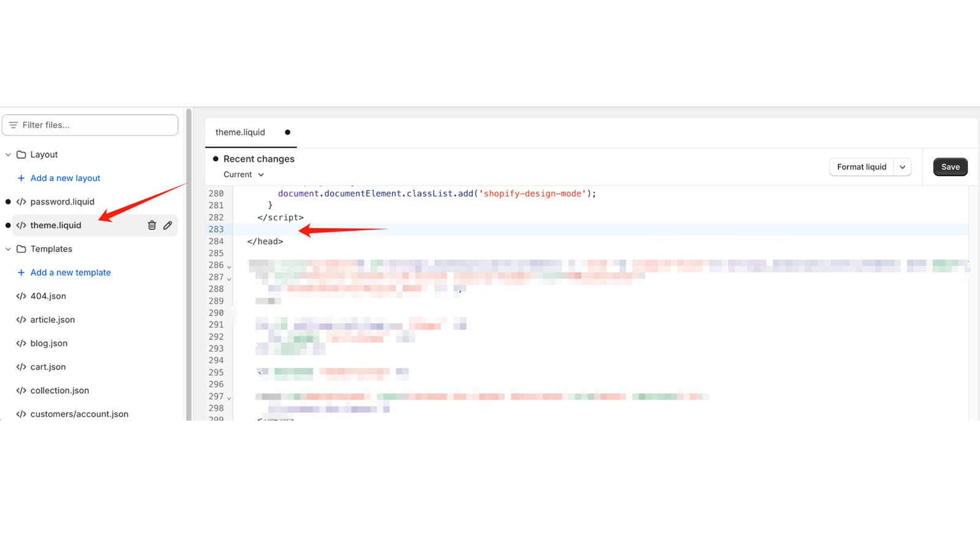The height and width of the screenshot is (551, 980).
Task: Click the Recent changes label
Action: click(258, 159)
